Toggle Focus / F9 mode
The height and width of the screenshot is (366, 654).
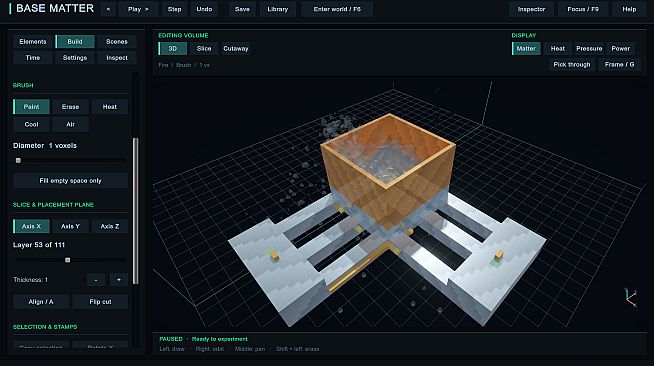coord(583,9)
